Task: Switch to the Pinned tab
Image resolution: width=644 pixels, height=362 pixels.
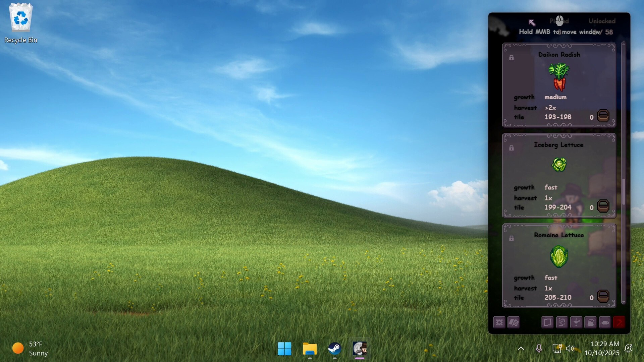Action: click(x=559, y=21)
